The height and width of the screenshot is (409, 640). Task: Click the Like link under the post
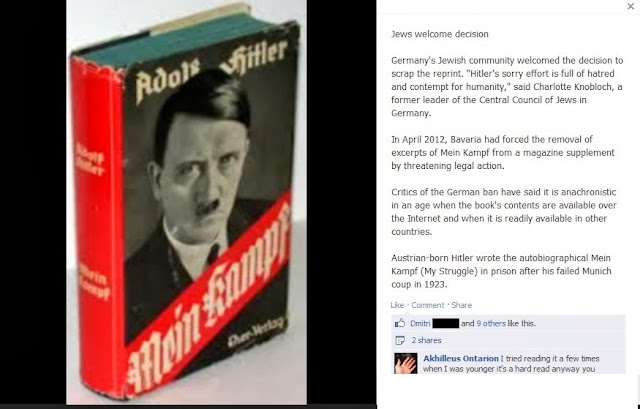[397, 305]
